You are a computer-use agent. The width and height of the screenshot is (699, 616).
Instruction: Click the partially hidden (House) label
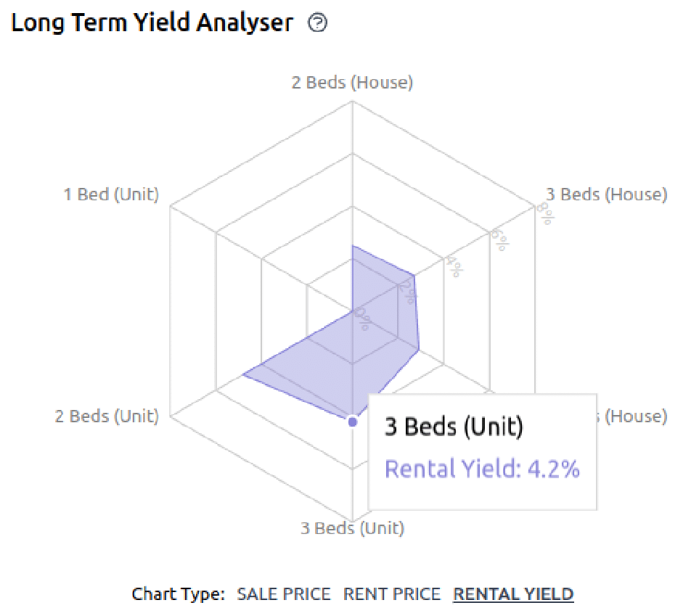point(632,416)
